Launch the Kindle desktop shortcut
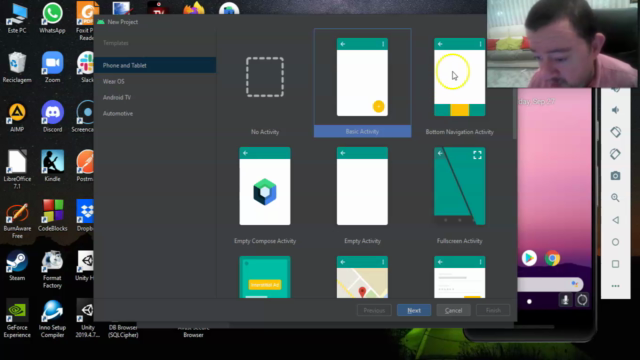 pyautogui.click(x=52, y=166)
